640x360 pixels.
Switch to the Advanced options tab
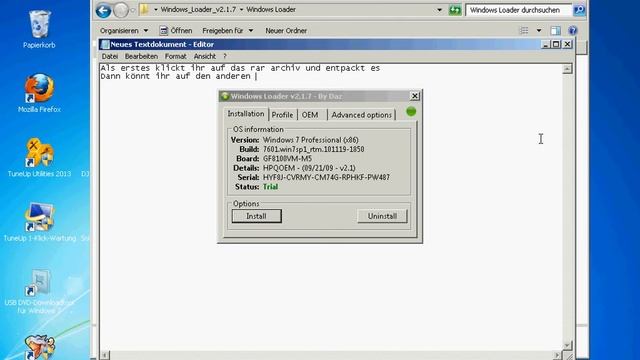[361, 115]
